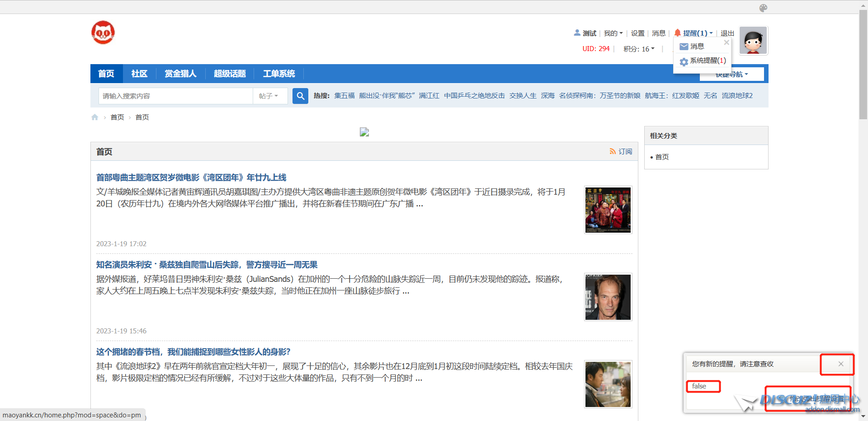
Task: Click the 消息 envelope icon in reminder dropdown
Action: (684, 46)
